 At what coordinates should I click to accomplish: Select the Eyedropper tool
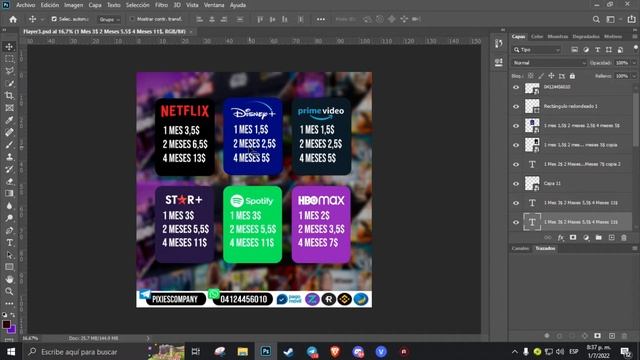tap(9, 120)
